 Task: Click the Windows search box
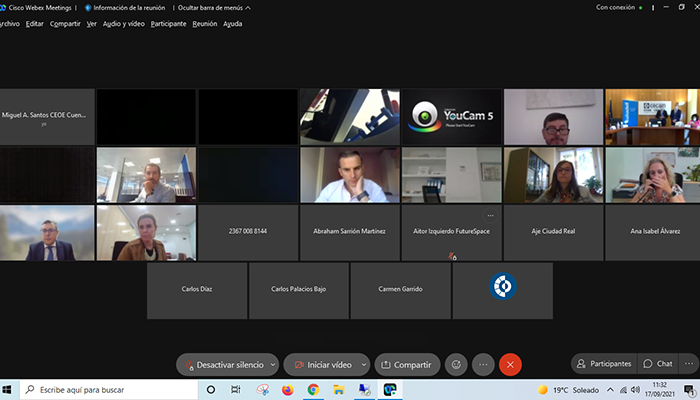click(110, 390)
